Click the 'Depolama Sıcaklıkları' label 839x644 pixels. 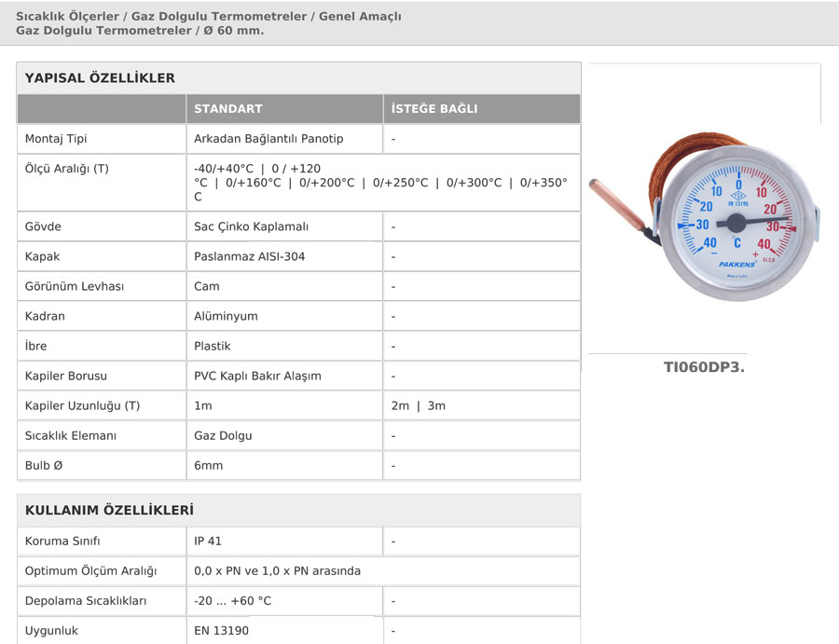86,601
